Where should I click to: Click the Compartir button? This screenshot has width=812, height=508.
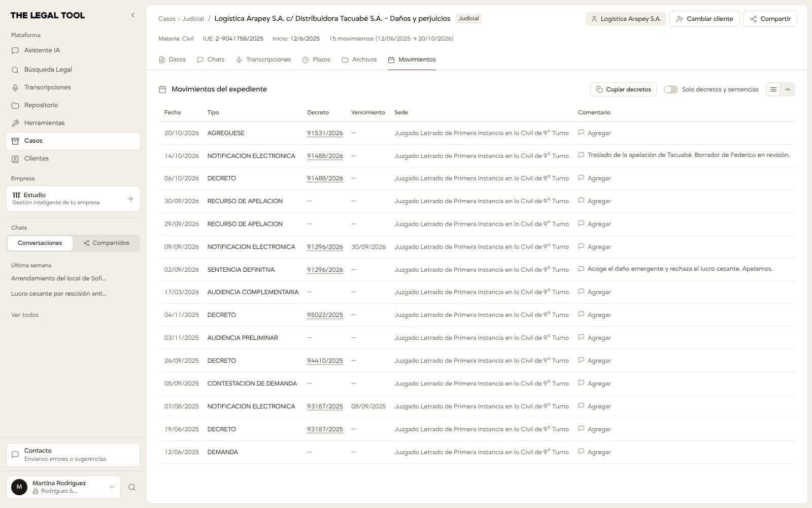(x=770, y=19)
